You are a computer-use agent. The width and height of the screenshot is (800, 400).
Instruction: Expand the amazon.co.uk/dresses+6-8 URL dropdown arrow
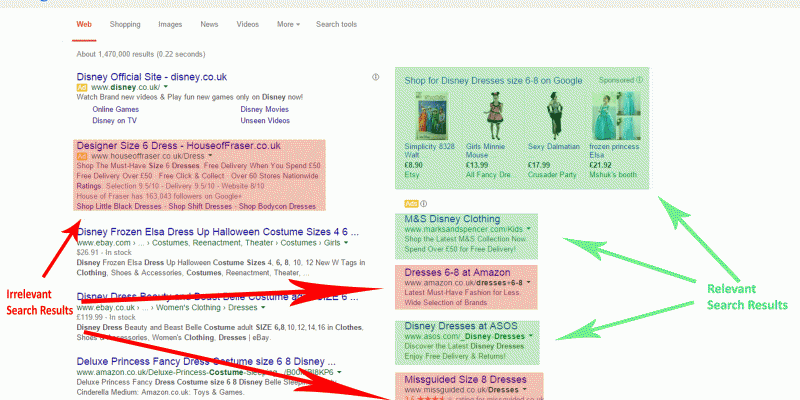(528, 282)
